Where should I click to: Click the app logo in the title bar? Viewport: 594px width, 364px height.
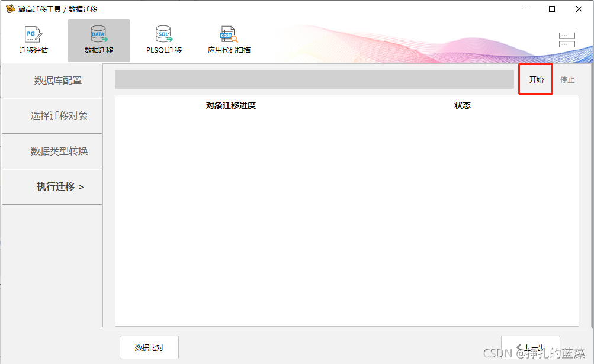point(10,9)
